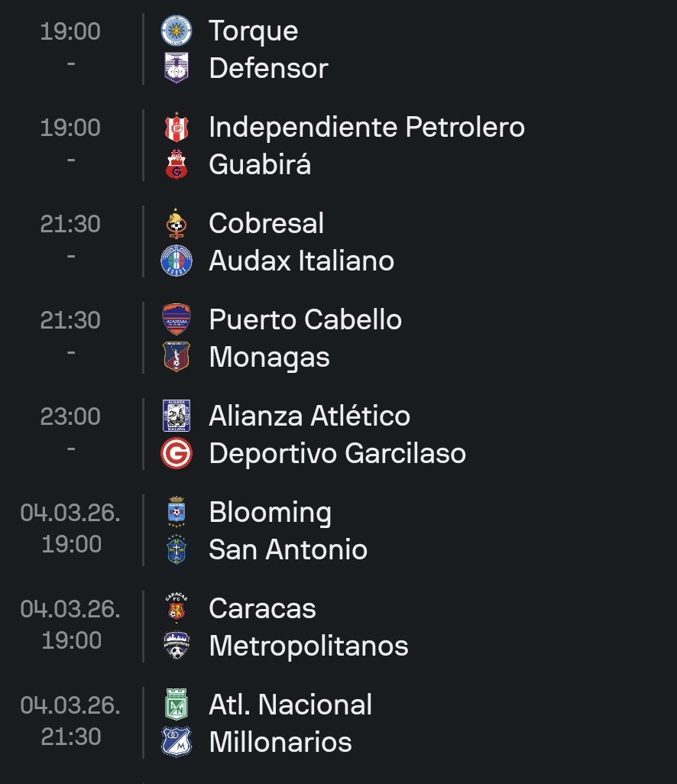677x784 pixels.
Task: Click the Atl. Nacional green badge
Action: (x=177, y=705)
